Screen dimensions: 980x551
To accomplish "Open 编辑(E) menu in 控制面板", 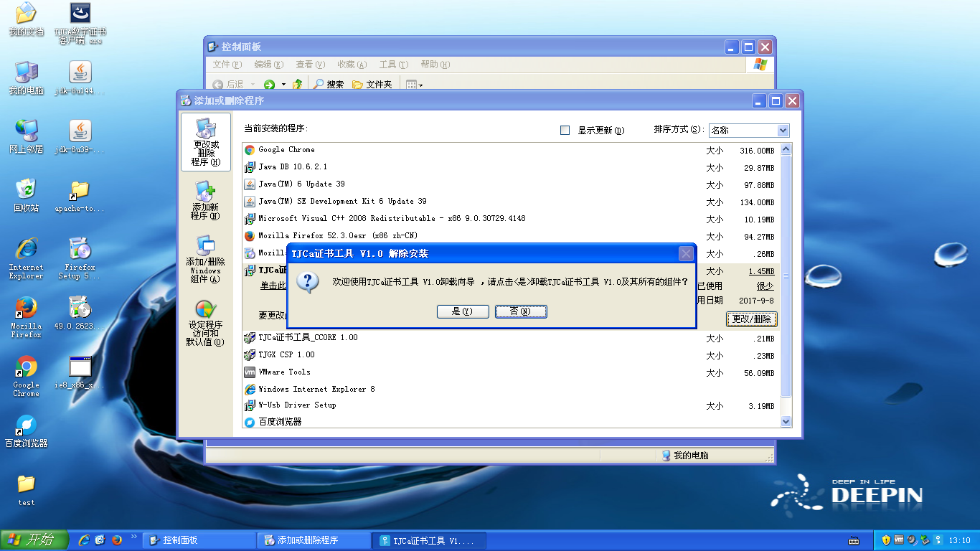I will 269,65.
